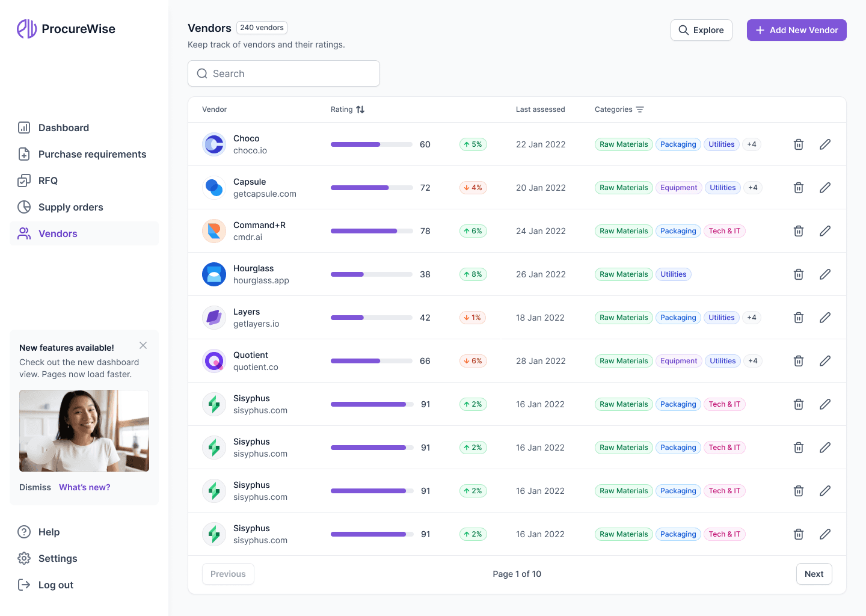Click the Page 1 of 10 indicator

point(517,574)
